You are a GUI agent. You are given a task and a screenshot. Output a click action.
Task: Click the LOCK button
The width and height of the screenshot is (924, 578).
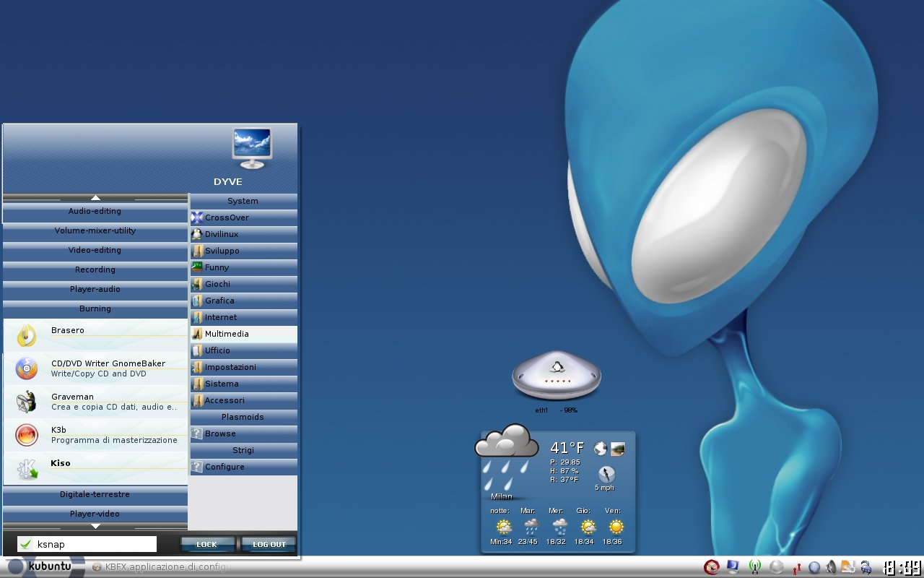207,544
